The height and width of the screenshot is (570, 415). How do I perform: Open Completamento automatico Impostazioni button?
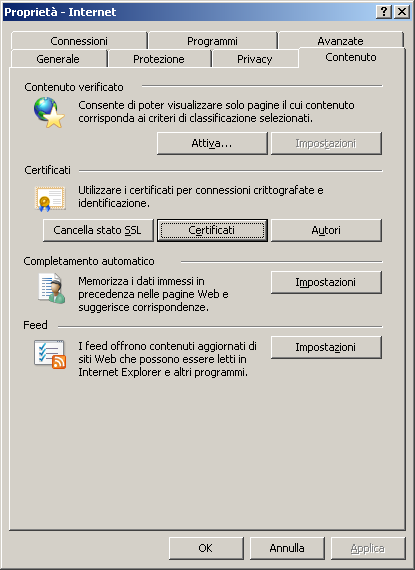tap(326, 282)
